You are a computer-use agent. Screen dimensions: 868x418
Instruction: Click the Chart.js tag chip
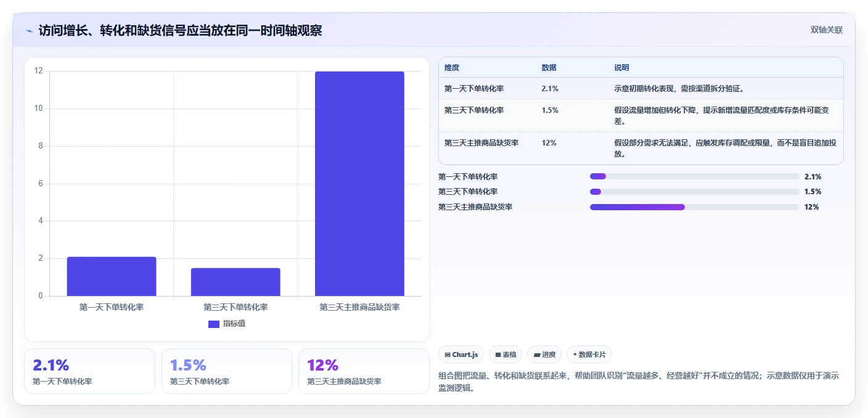point(461,354)
